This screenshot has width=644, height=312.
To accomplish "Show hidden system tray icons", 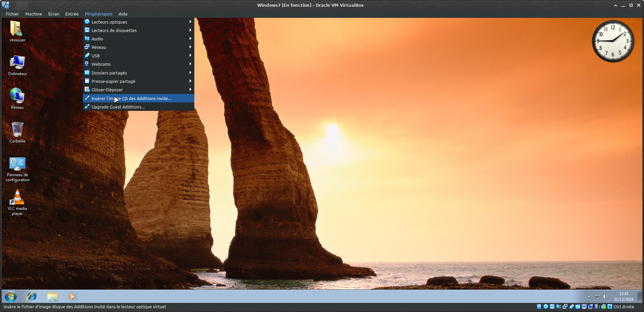I will tap(589, 297).
